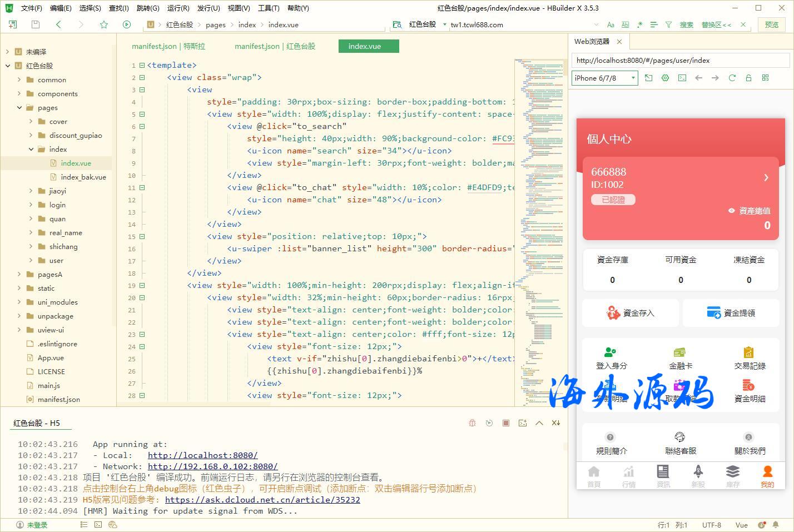Click the stop run icon in console toolbar
This screenshot has height=532, width=794.
point(505,422)
